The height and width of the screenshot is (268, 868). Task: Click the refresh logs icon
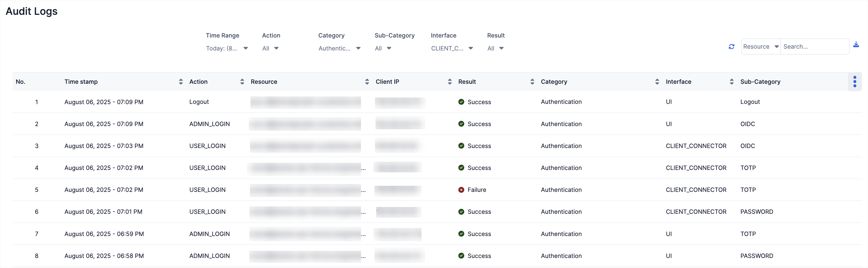[x=731, y=47]
